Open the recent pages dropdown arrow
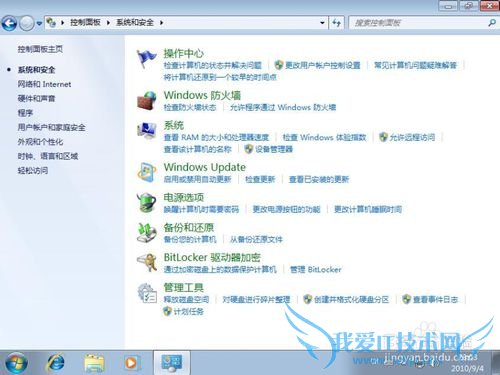Screen dimensions: 500x375 coord(39,23)
